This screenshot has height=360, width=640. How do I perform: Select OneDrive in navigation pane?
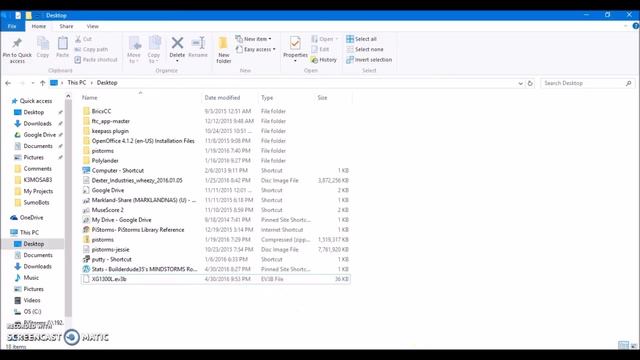27,218
